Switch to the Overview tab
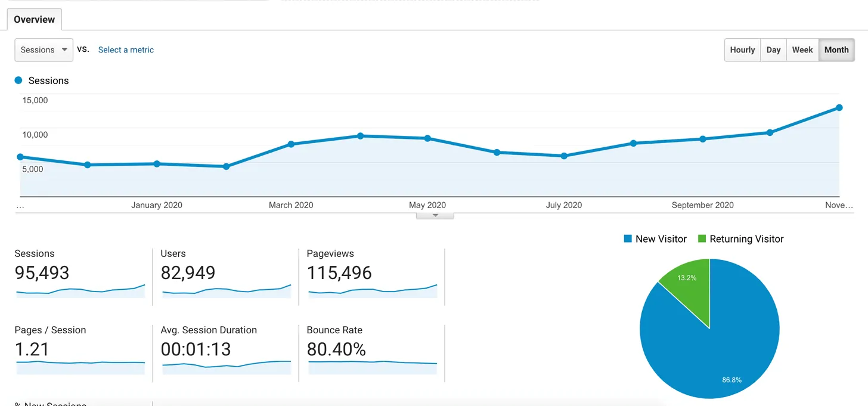Viewport: 868px width, 406px height. point(34,19)
